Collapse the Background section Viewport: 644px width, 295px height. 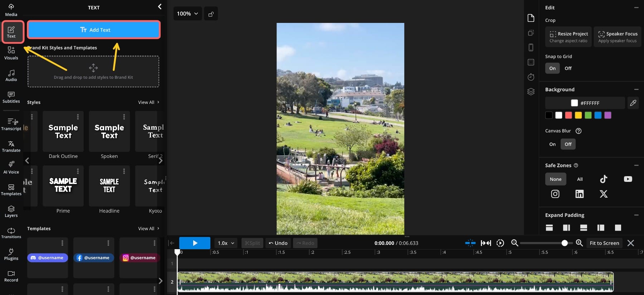point(636,90)
